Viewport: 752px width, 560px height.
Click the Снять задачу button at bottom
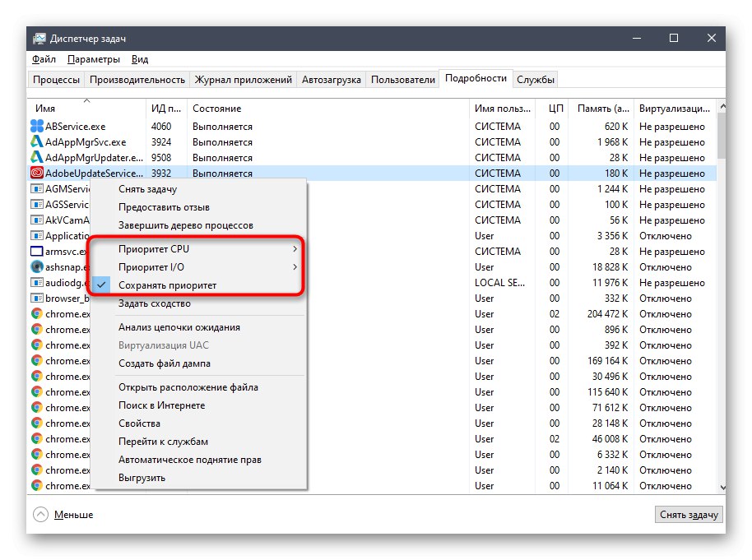[689, 515]
